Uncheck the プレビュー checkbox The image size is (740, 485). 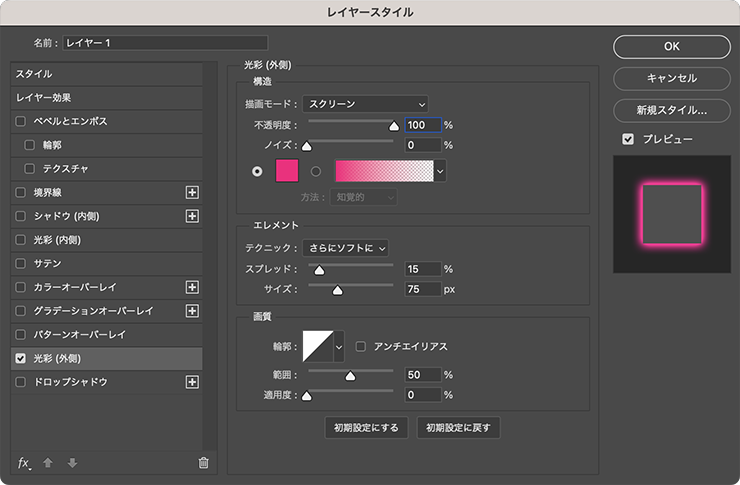(628, 139)
